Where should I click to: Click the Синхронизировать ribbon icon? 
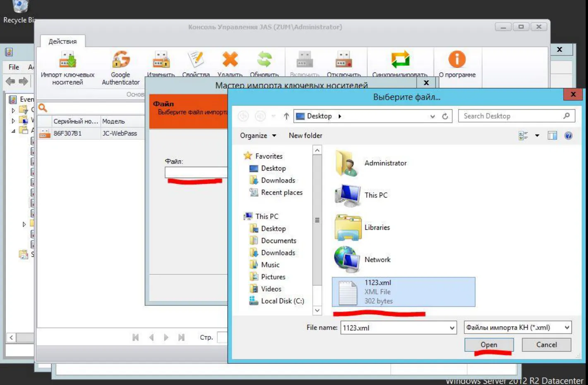(400, 59)
